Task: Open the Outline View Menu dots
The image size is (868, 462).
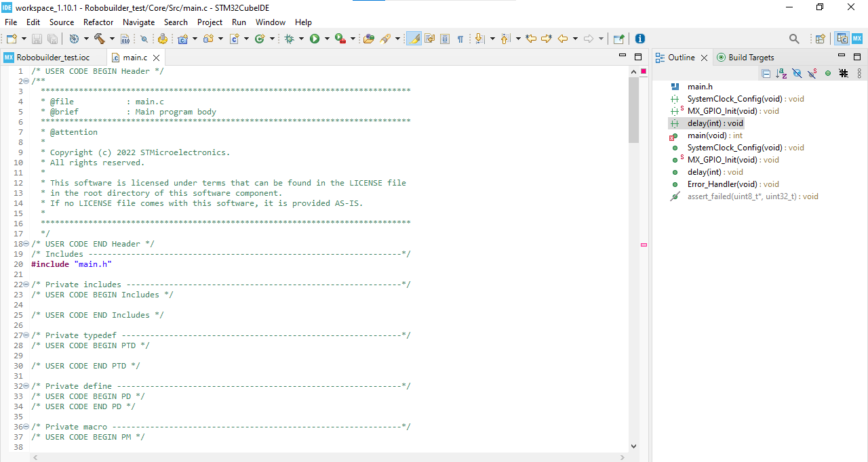Action: 859,73
